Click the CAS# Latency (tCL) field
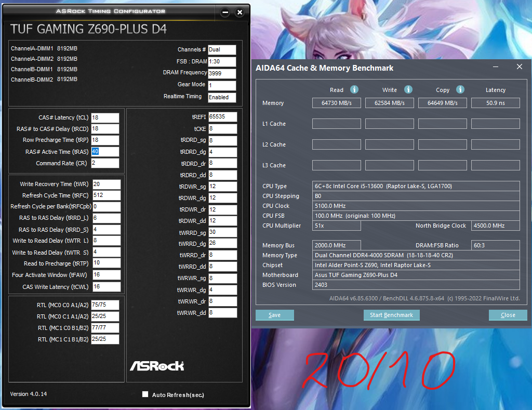The width and height of the screenshot is (532, 410). (105, 118)
